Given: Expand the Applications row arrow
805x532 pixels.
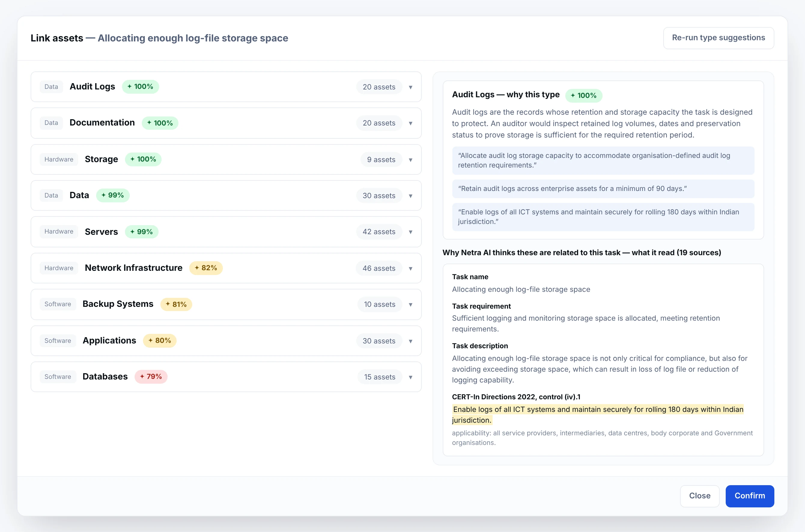Looking at the screenshot, I should pos(410,341).
